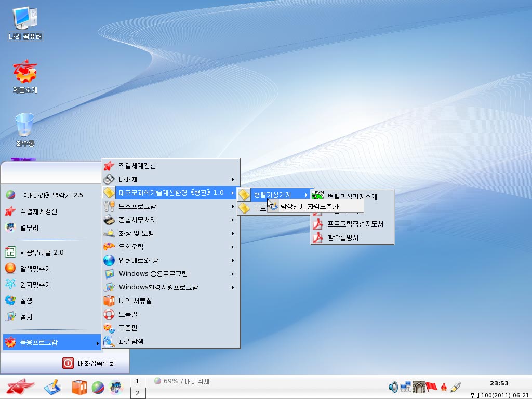Click the stone gate tray icon
The image size is (532, 399).
419,387
